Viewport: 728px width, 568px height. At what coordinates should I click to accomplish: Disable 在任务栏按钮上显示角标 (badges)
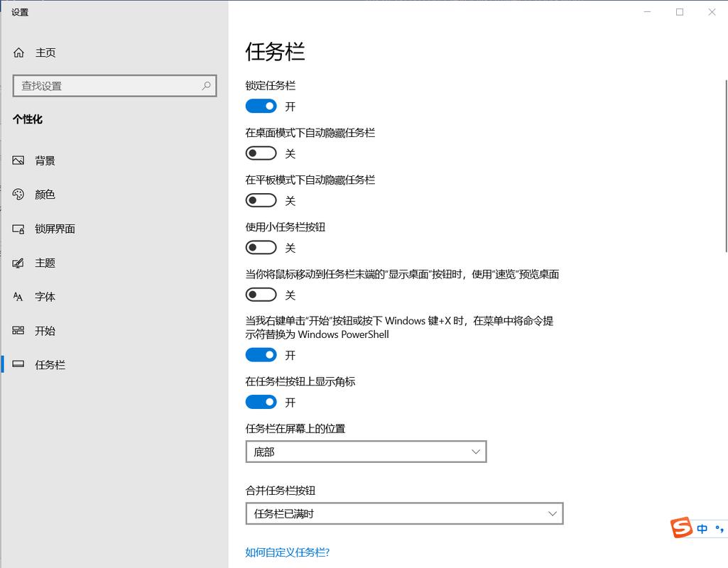coord(261,402)
